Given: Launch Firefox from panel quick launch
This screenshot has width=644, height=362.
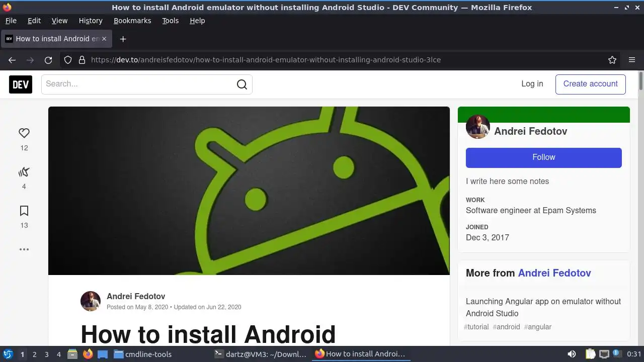Looking at the screenshot, I should pos(88,354).
